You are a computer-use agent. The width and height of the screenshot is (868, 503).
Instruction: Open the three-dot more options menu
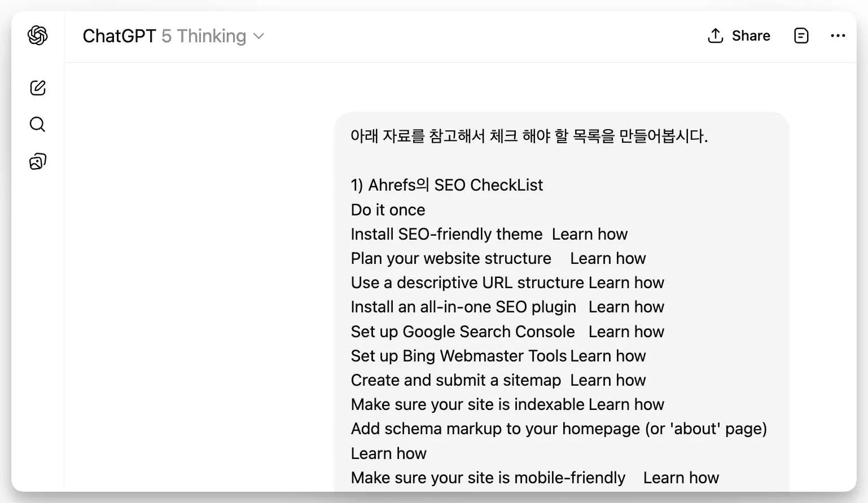[838, 36]
